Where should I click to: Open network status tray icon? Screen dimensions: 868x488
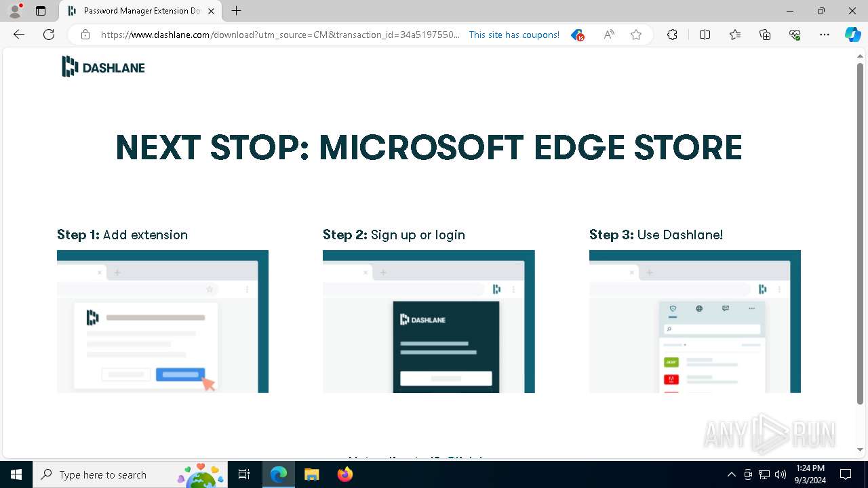point(764,474)
